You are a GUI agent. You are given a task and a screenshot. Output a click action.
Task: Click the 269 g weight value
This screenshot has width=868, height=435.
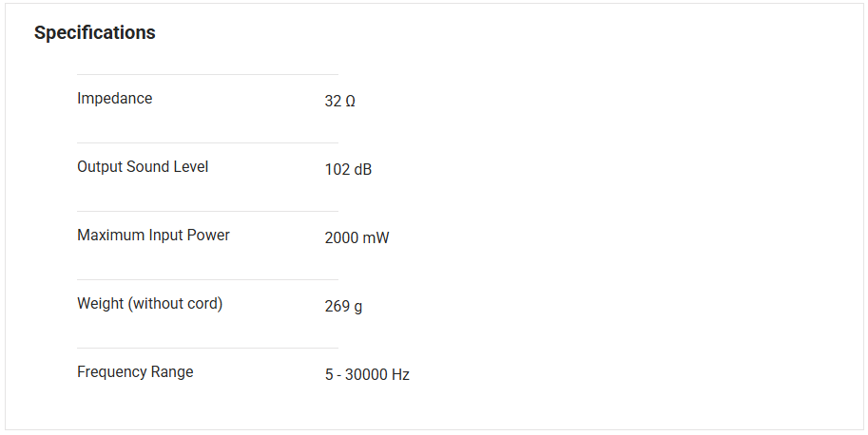(343, 307)
